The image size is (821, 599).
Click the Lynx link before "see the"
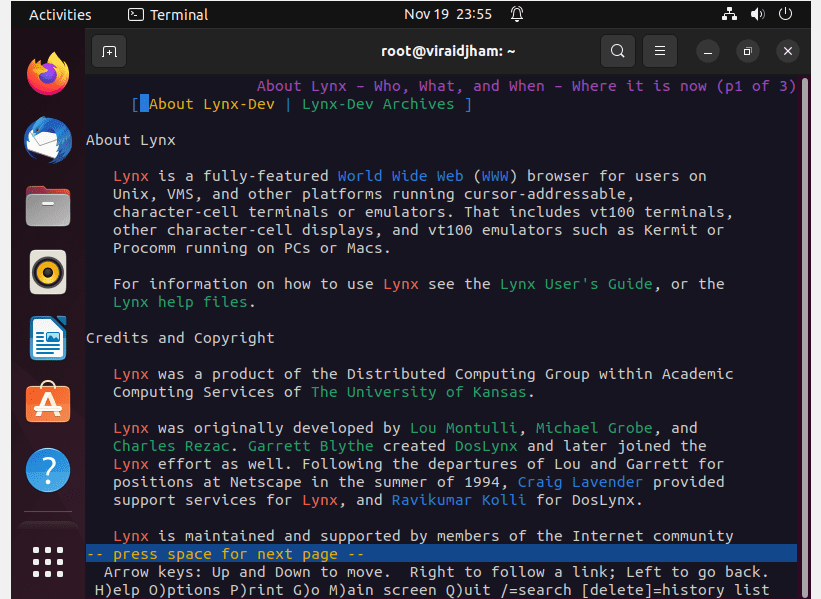(401, 284)
